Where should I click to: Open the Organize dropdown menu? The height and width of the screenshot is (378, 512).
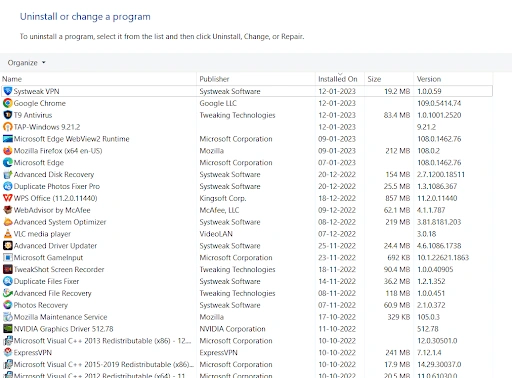(x=26, y=63)
